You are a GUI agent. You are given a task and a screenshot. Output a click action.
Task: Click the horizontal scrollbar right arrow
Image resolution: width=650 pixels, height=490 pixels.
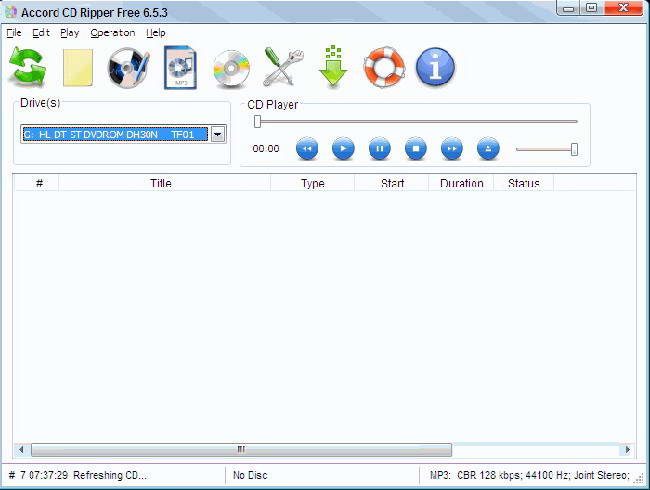click(628, 449)
